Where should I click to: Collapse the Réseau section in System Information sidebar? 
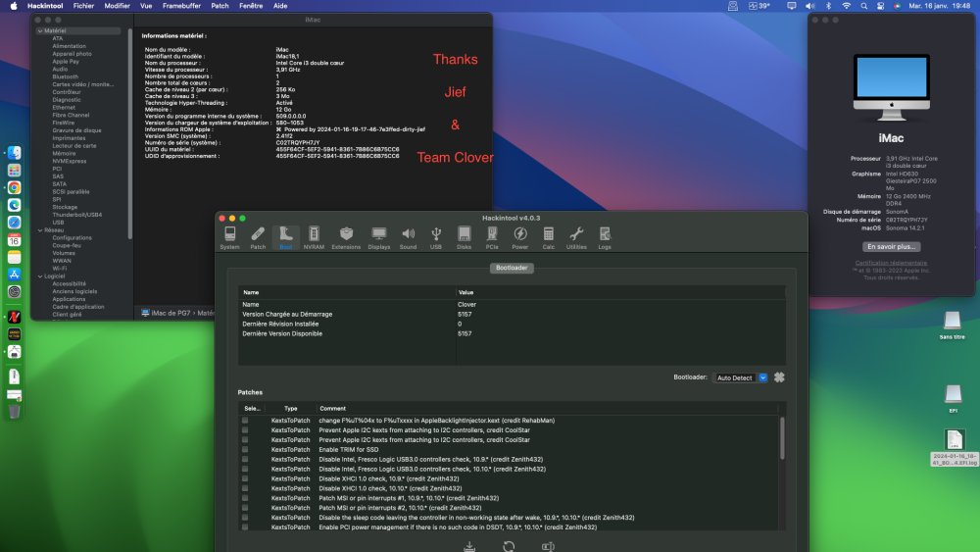point(40,230)
